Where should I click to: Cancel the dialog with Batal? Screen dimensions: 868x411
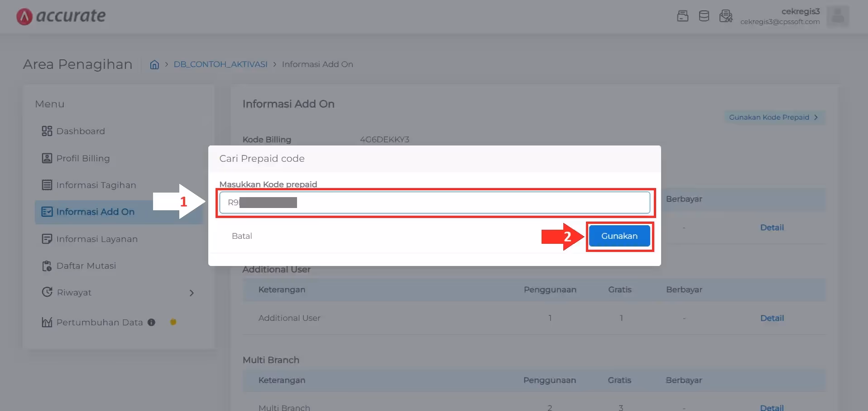point(242,236)
